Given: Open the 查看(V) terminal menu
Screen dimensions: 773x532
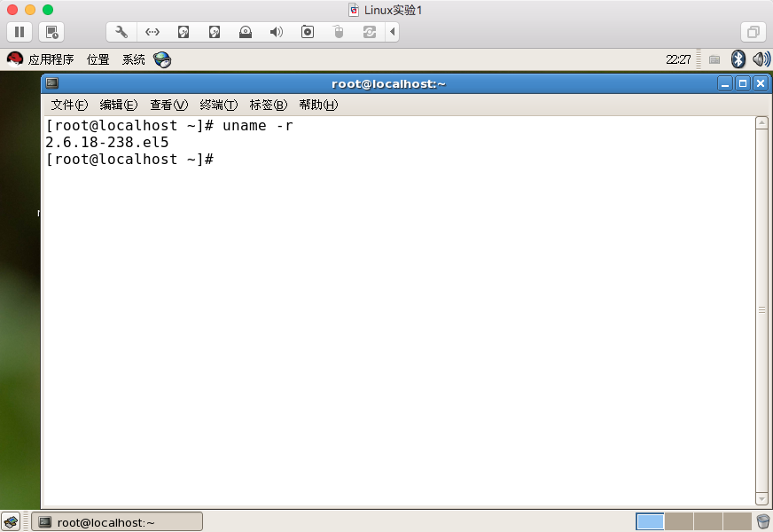Looking at the screenshot, I should [168, 105].
